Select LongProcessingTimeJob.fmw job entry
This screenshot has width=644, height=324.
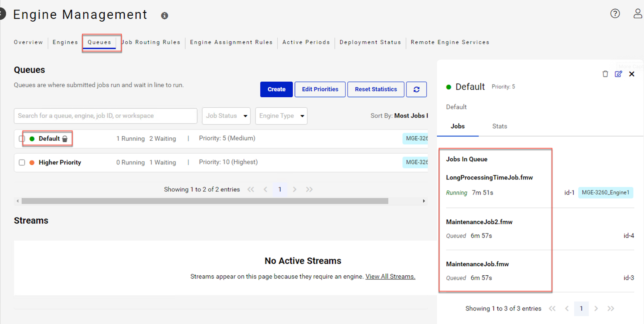(489, 178)
